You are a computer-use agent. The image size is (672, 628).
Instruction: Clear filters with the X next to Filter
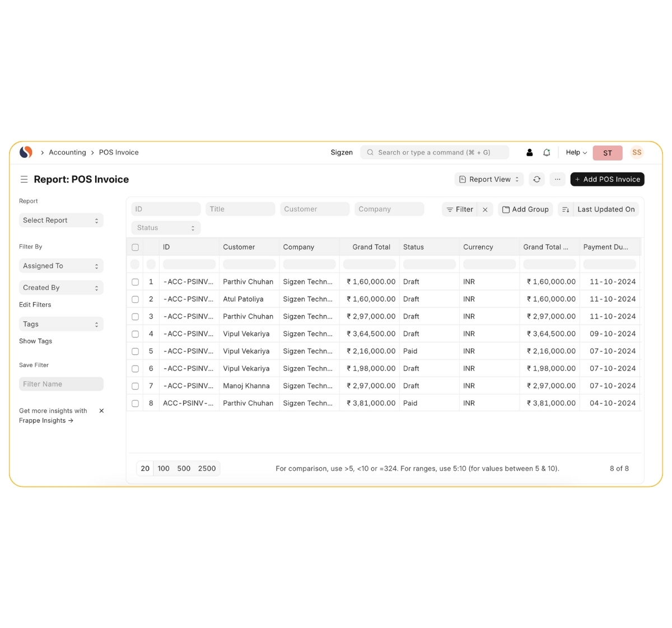[x=485, y=209]
